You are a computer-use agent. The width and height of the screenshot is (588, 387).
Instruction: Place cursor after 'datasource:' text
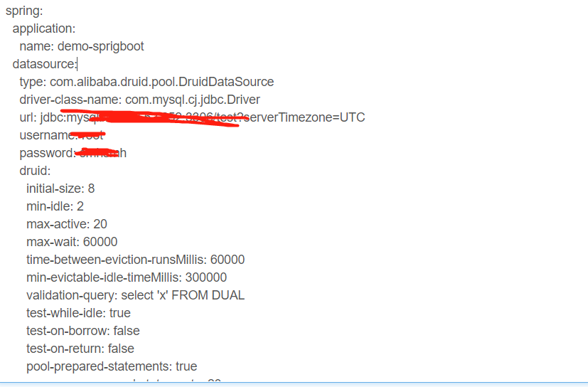coord(77,64)
